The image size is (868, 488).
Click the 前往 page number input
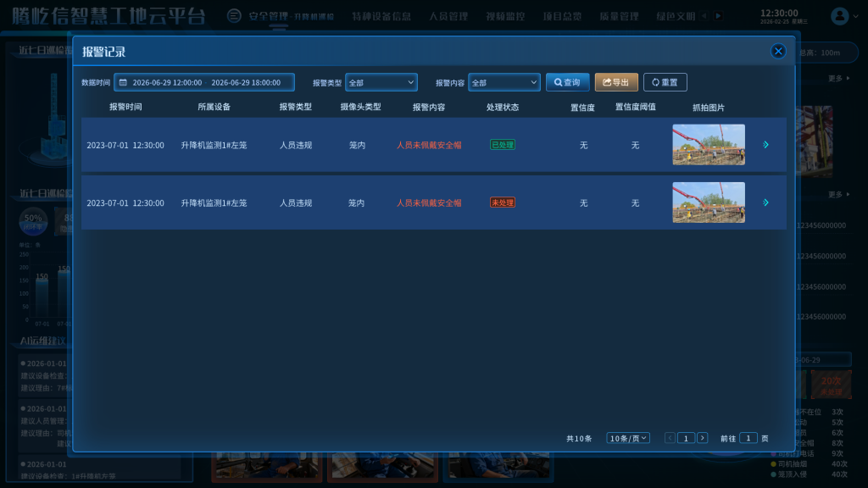tap(748, 438)
